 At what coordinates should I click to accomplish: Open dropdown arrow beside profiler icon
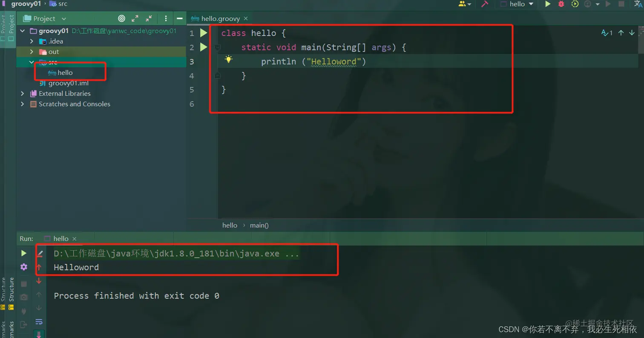[x=598, y=4]
